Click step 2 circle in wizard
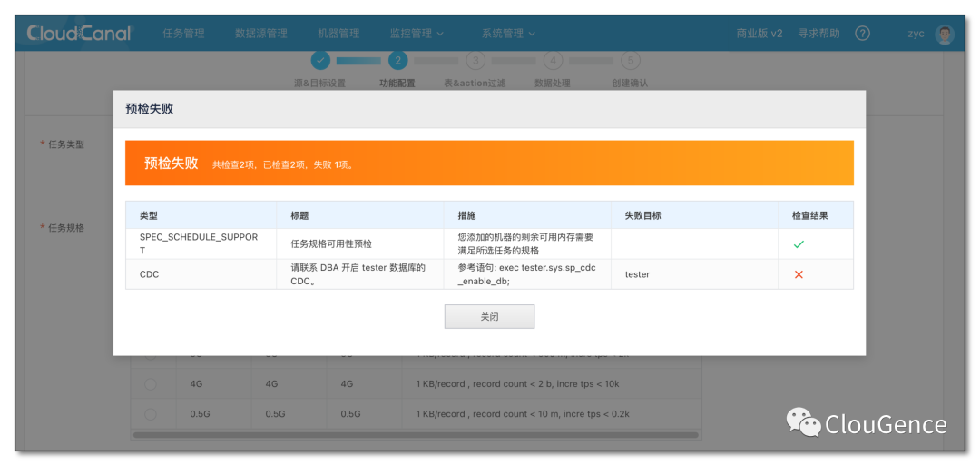This screenshot has width=980, height=466. coord(398,61)
